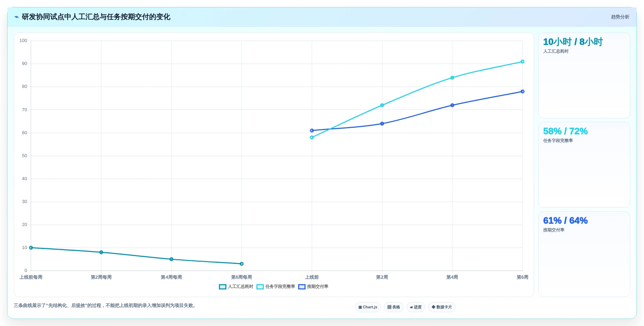Click the 任务字段完整率 point at 第4周
Image resolution: width=644 pixels, height=326 pixels.
pyautogui.click(x=452, y=78)
